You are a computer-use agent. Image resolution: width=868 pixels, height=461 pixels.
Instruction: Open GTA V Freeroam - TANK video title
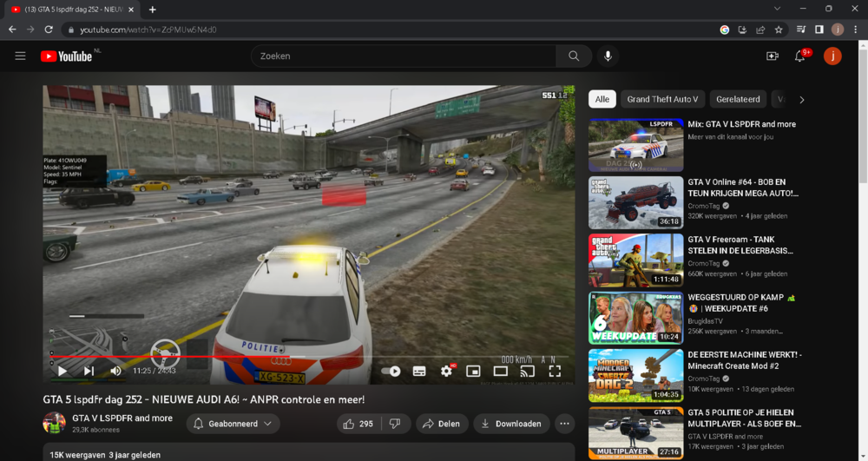coord(740,245)
